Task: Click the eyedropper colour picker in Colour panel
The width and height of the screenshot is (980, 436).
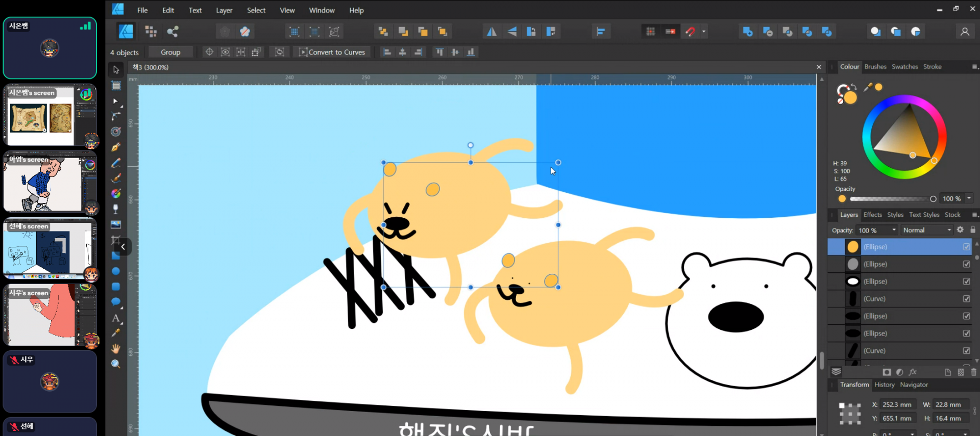Action: tap(867, 88)
